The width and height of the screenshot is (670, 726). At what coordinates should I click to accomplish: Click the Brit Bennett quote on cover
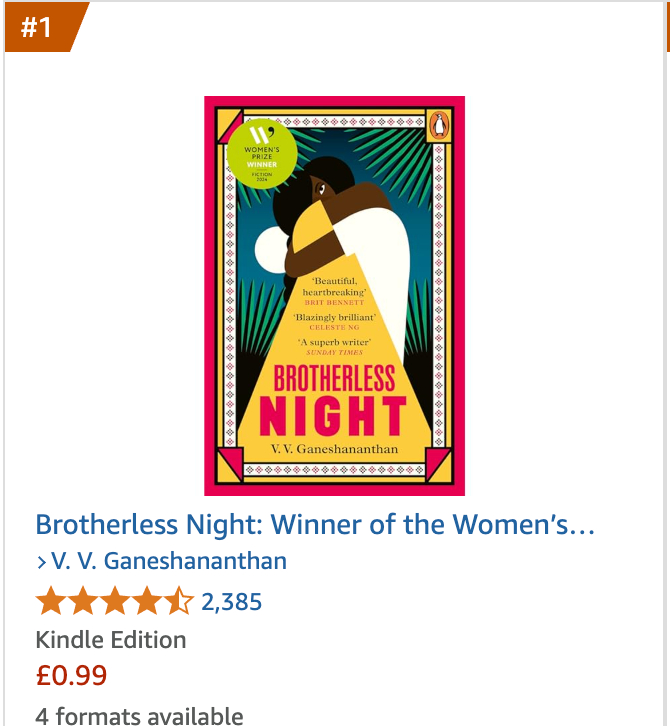tap(334, 289)
